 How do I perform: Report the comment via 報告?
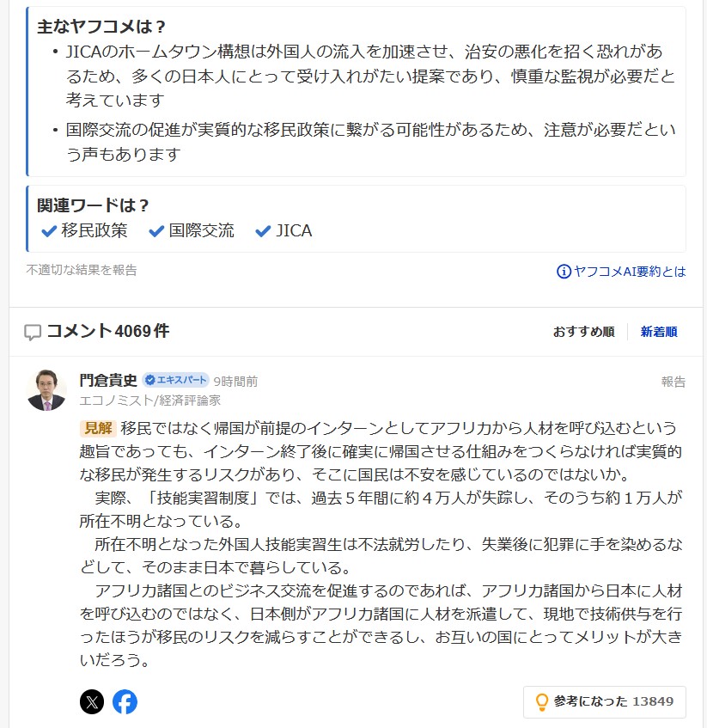673,382
